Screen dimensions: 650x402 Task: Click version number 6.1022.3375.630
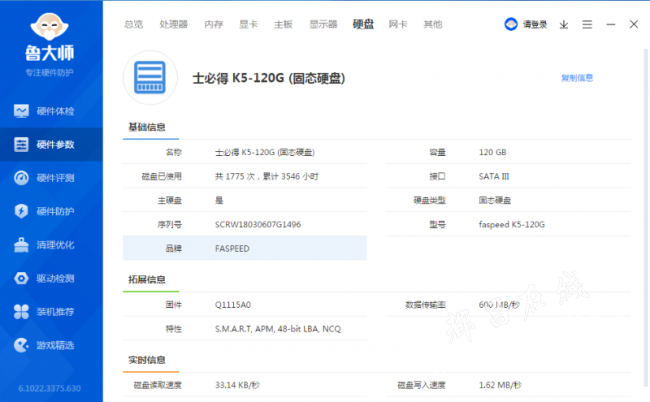pos(49,388)
